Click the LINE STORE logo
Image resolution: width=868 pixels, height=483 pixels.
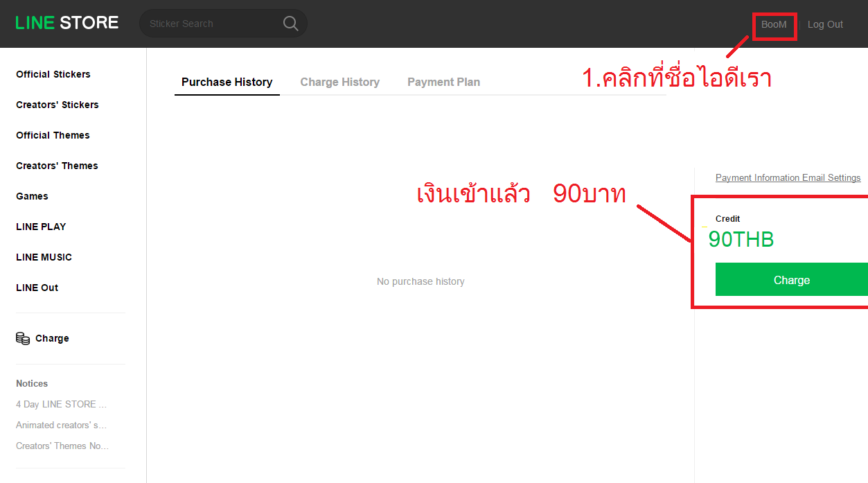tap(67, 23)
